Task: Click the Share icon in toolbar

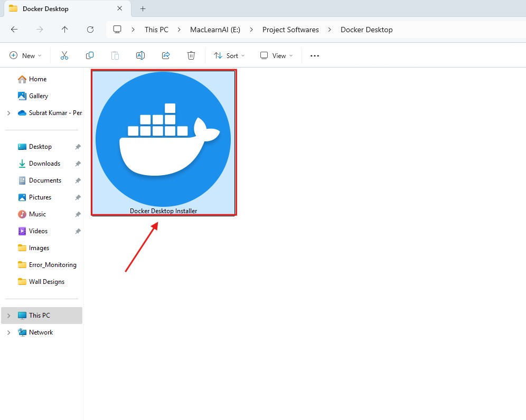Action: click(166, 55)
